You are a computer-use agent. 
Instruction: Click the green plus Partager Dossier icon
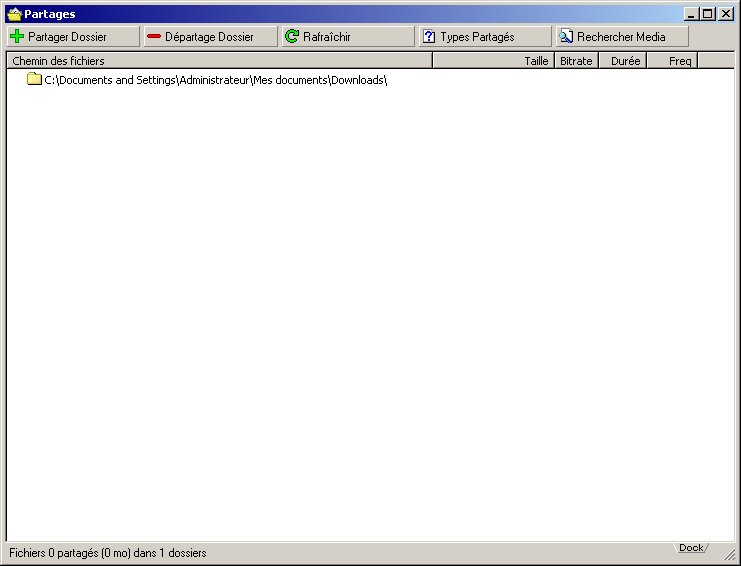(x=17, y=37)
